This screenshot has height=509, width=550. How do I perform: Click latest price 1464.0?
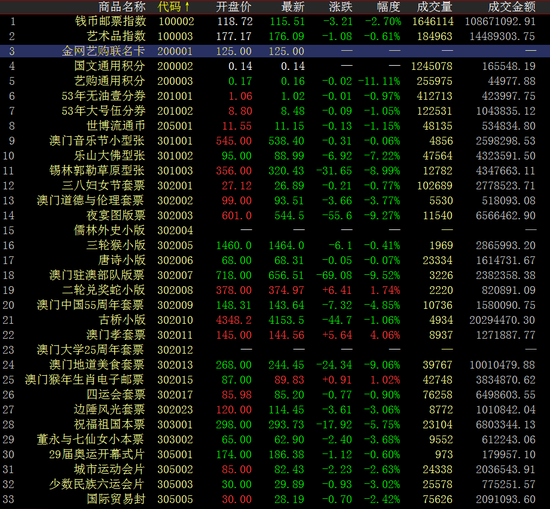287,245
